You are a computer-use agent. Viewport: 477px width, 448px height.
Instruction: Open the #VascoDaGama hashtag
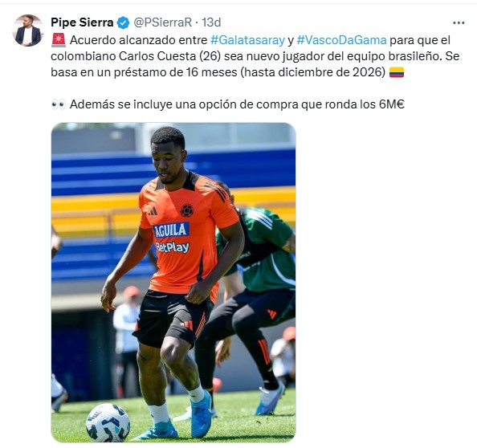(341, 40)
